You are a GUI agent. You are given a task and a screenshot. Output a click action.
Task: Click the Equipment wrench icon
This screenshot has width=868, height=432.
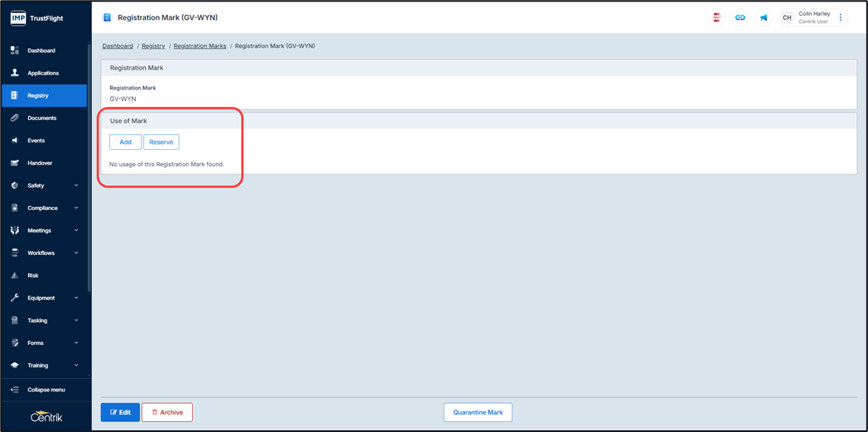[16, 298]
